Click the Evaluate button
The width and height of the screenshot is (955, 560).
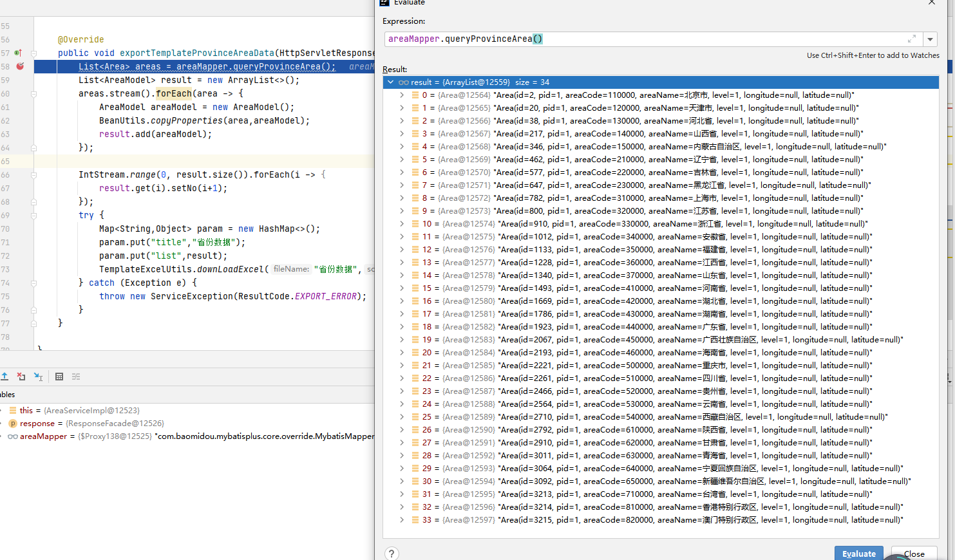[859, 554]
